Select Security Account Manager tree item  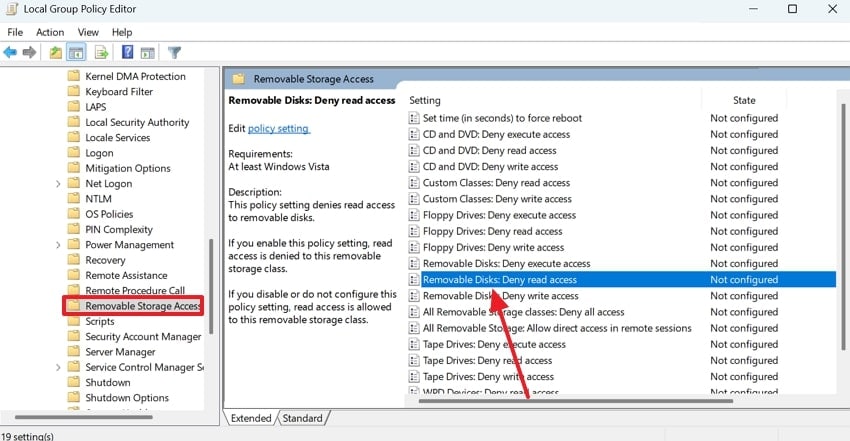143,336
